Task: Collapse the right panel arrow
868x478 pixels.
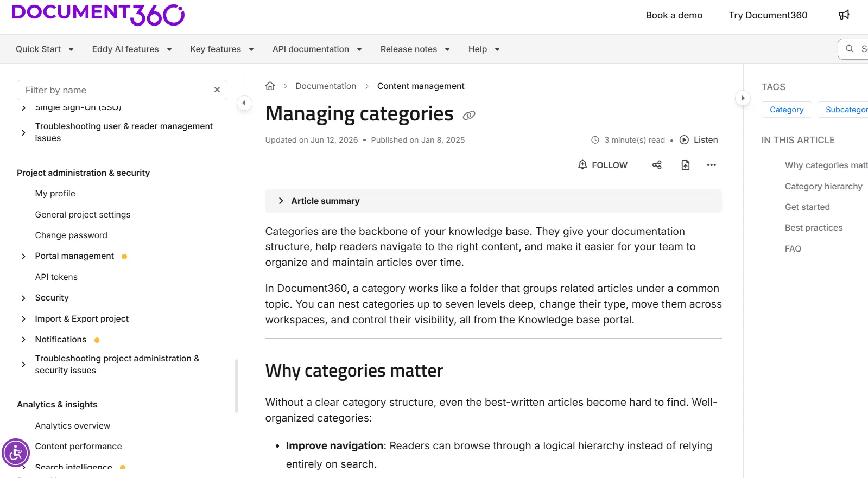Action: pos(743,98)
